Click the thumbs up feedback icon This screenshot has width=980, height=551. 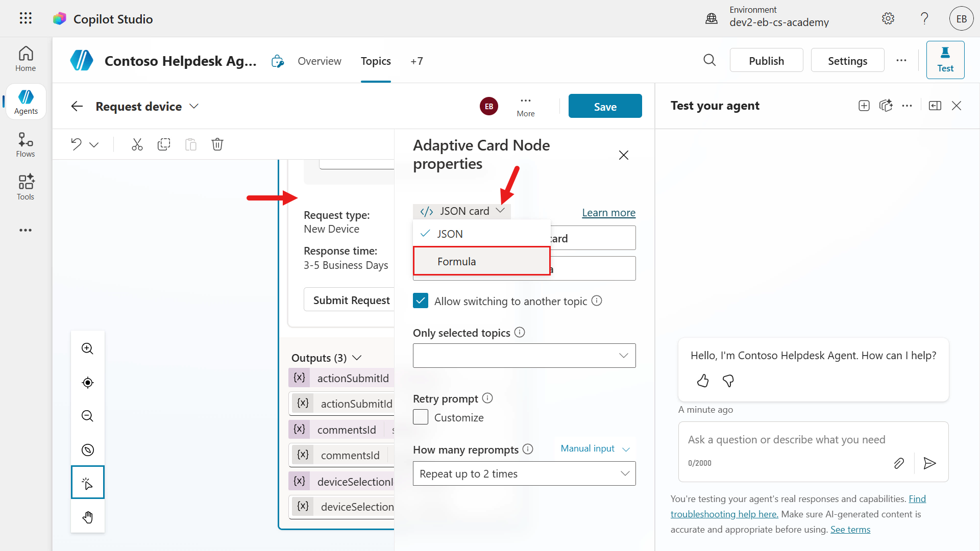(x=703, y=381)
